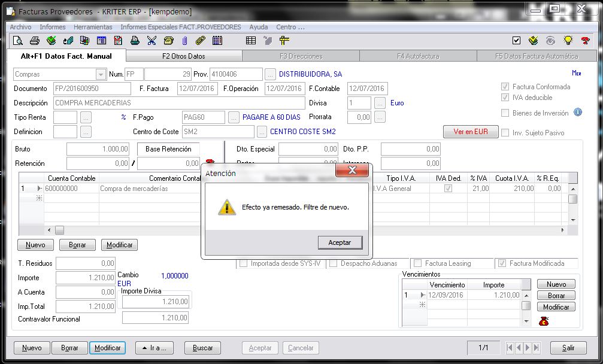Check Factura Leasing checkbox
Viewport: 603px width, 364px height.
point(417,263)
